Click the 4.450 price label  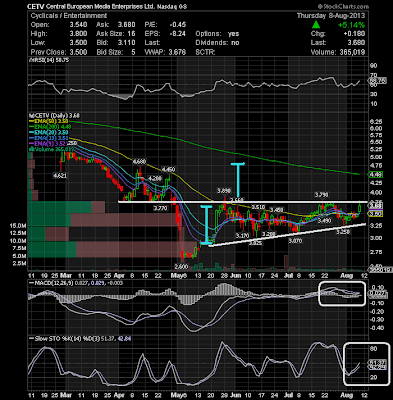click(x=168, y=169)
